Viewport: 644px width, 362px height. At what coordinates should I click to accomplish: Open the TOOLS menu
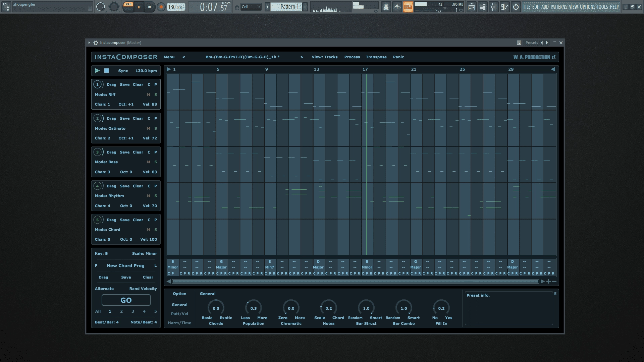(x=602, y=7)
